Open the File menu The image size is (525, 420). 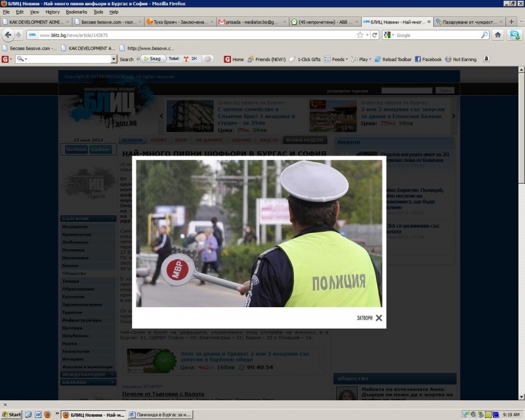6,12
